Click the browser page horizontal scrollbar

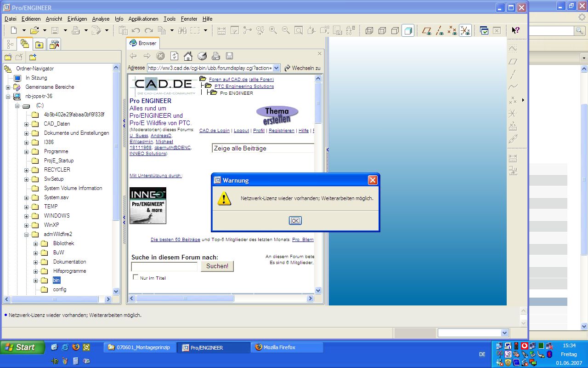click(x=220, y=299)
